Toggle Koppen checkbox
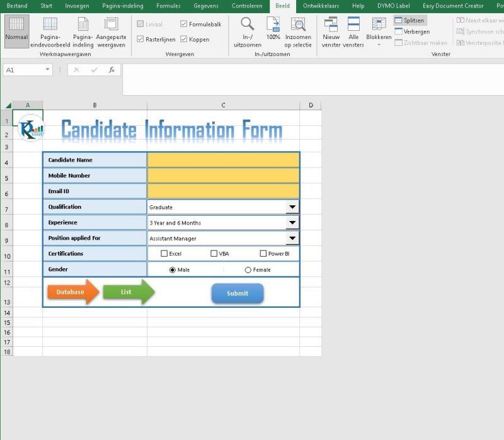The image size is (504, 440). 183,39
